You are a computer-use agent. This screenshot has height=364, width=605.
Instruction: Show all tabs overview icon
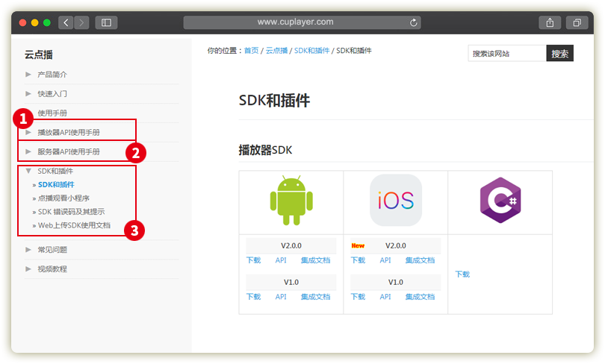[x=577, y=22]
